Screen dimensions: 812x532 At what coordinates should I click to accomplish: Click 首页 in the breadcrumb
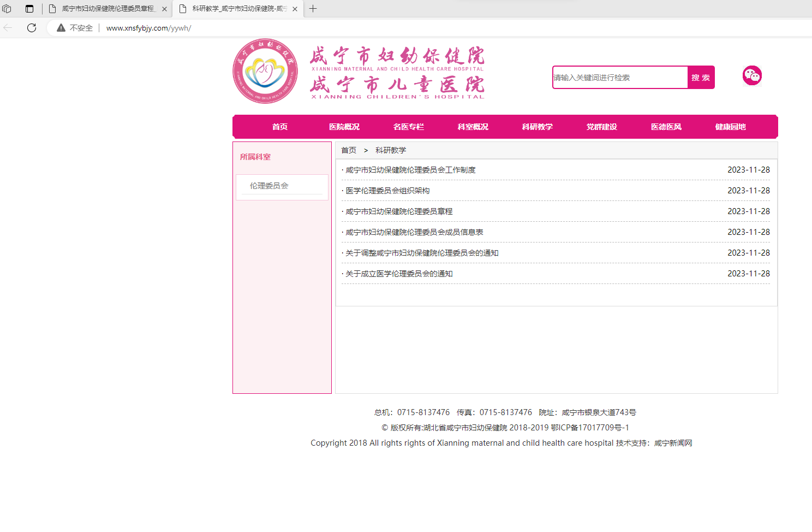tap(349, 150)
